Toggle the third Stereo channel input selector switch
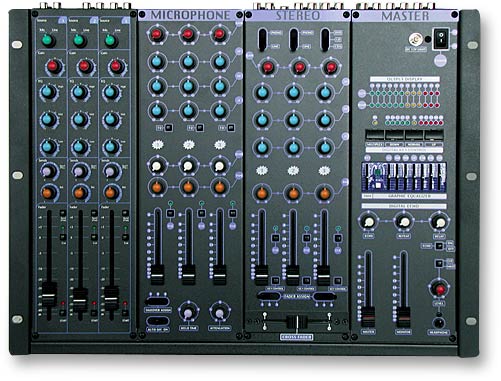The height and width of the screenshot is (381, 501). pos(325,40)
